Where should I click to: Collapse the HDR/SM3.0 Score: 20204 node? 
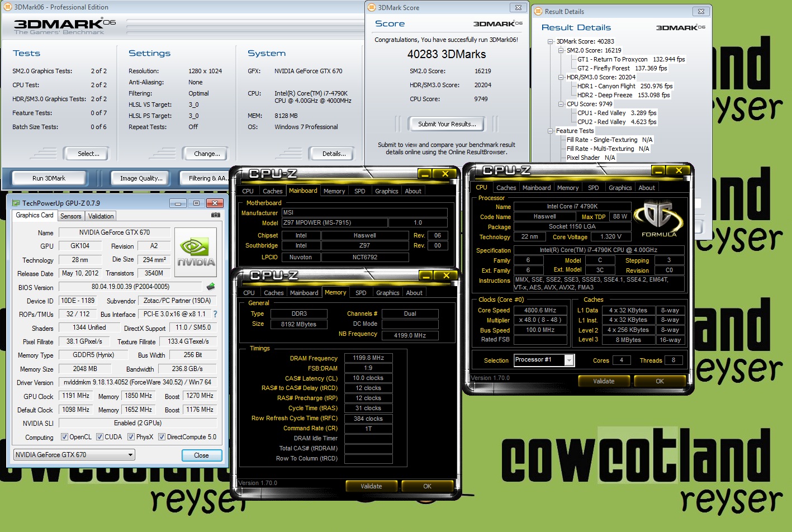(561, 77)
